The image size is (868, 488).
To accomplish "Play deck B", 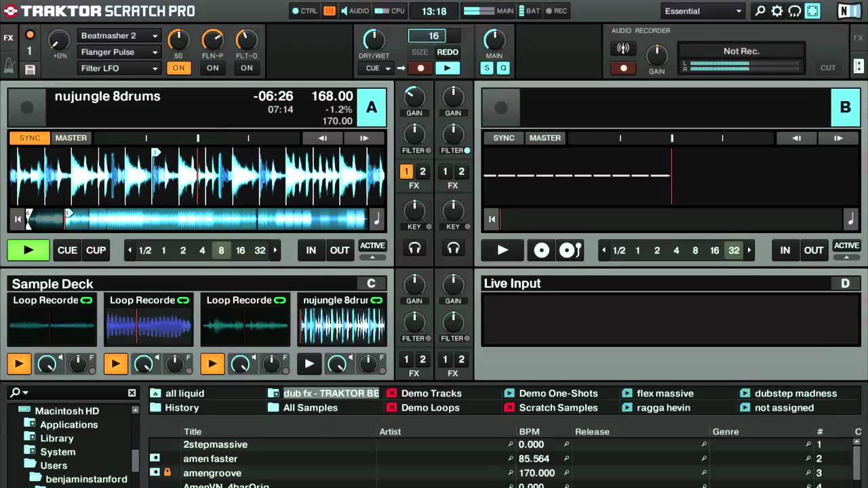I will tap(502, 250).
